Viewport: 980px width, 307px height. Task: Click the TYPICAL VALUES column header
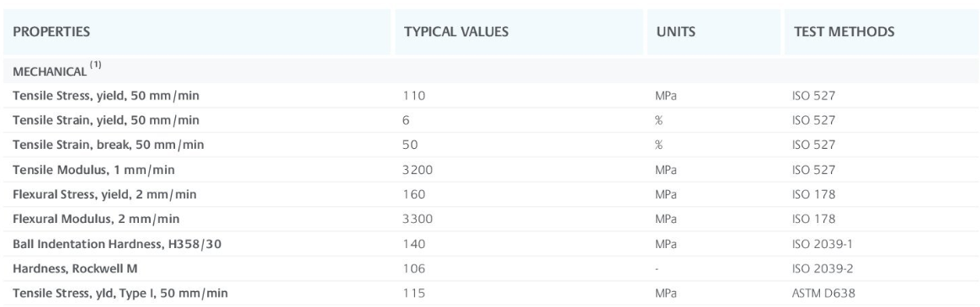pos(456,32)
